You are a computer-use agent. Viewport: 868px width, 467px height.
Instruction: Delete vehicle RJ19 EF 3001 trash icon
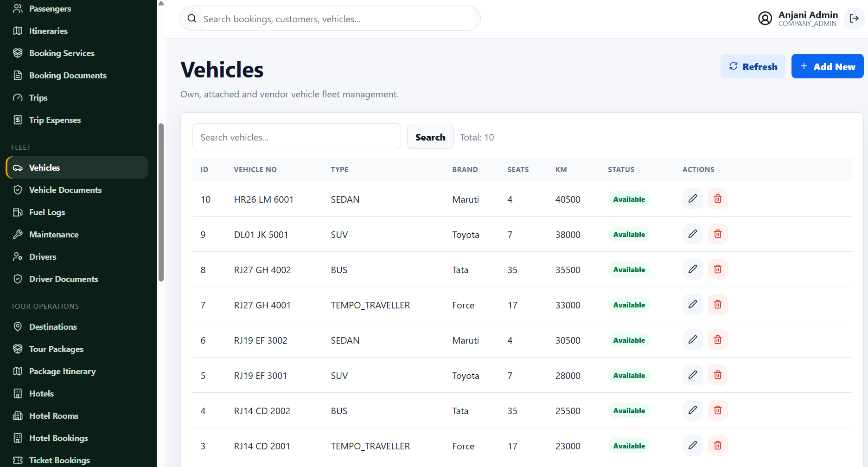pyautogui.click(x=718, y=375)
